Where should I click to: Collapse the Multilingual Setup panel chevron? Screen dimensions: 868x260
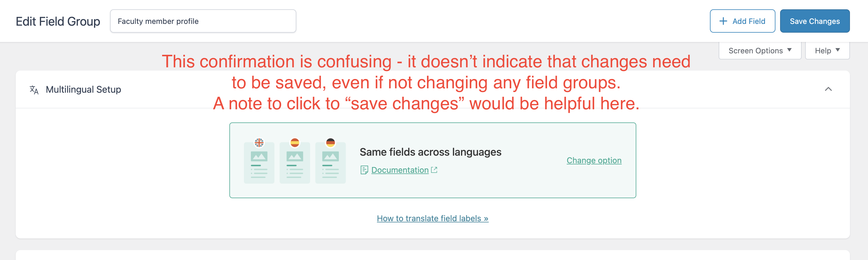[x=828, y=89]
